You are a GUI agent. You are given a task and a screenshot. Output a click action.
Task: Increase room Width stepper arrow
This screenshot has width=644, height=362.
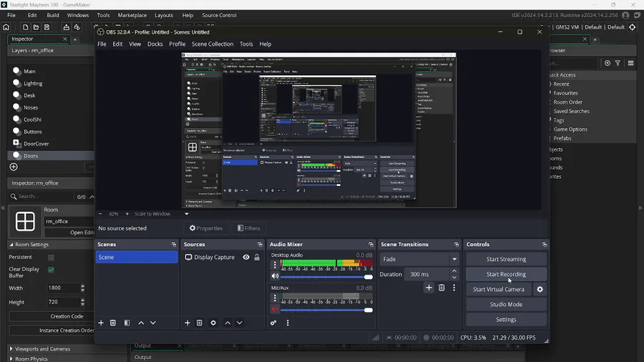82,285
